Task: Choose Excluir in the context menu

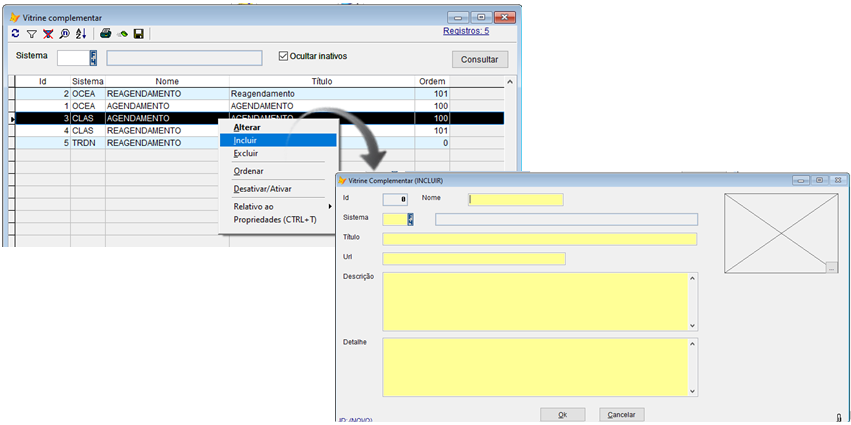Action: pos(245,153)
